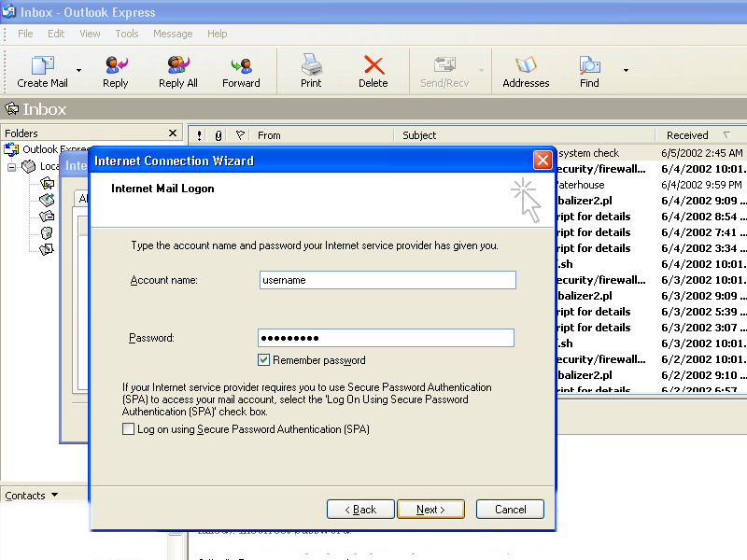Select the Local Folders icon
The width and height of the screenshot is (747, 560).
tap(29, 166)
